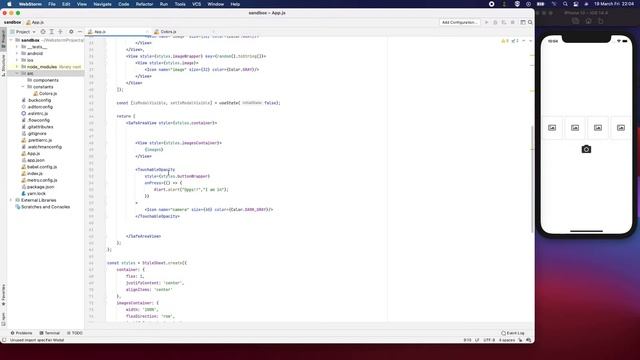Viewport: 640px width, 360px height.
Task: Click the Debug icon next to Run
Action: 495,22
